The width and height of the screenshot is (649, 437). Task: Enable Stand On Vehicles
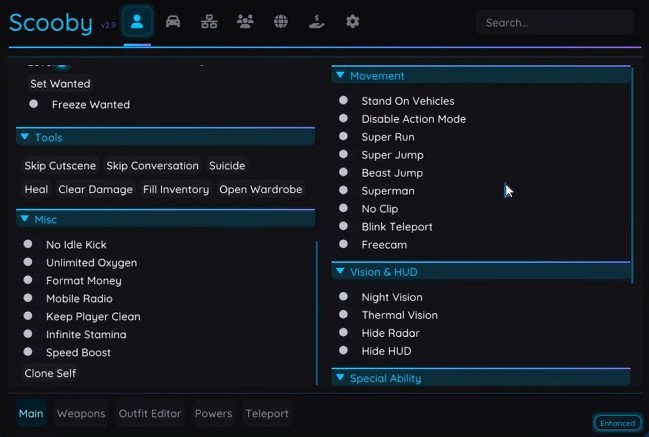(x=344, y=101)
